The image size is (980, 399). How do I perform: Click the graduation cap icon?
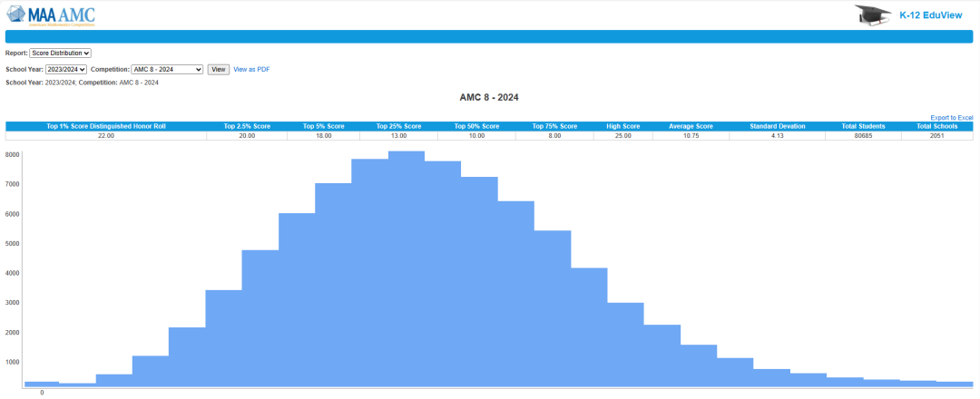click(871, 15)
